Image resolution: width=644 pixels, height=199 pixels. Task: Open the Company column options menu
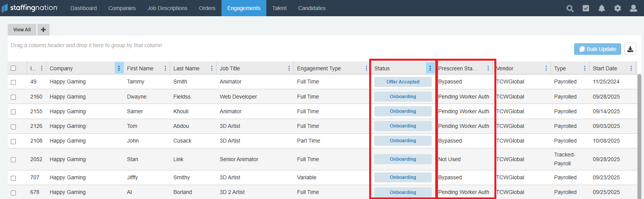(x=119, y=68)
